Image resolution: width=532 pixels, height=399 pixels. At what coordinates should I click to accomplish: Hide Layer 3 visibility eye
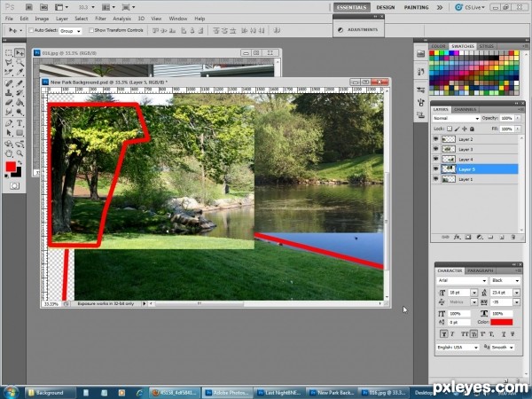(x=436, y=149)
